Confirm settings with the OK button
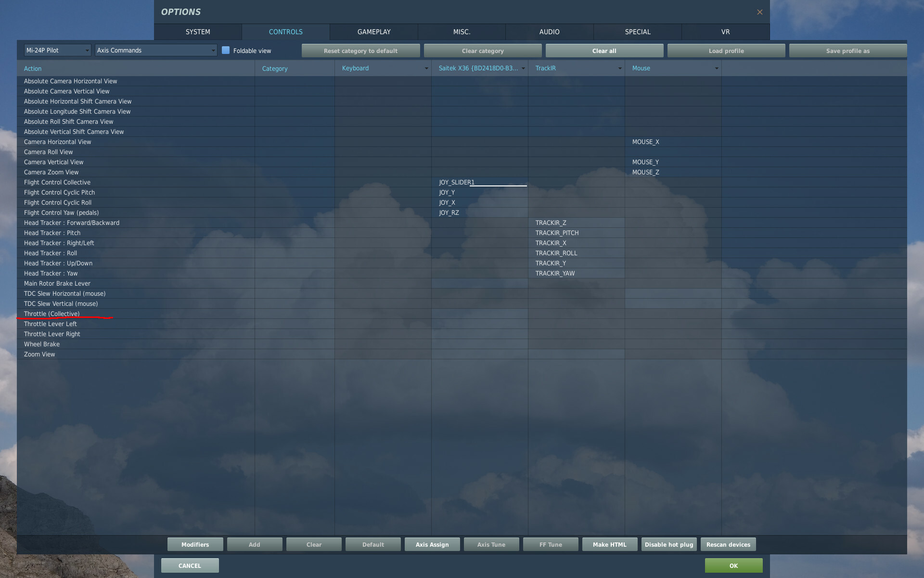The height and width of the screenshot is (578, 924). [733, 565]
